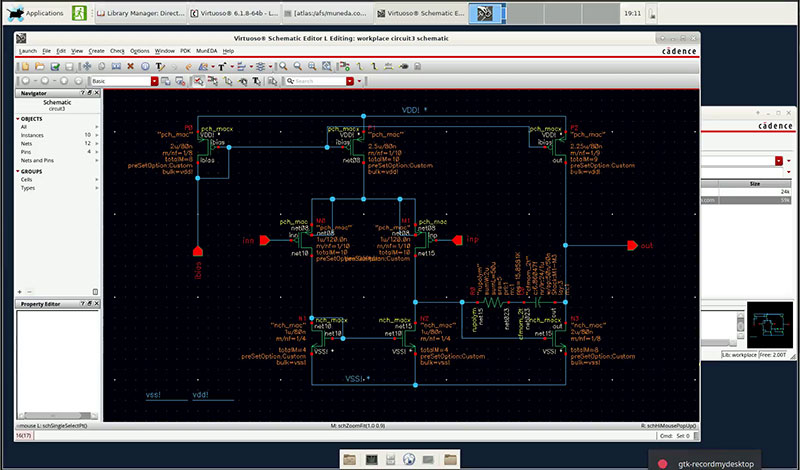800x470 pixels.
Task: Click the Zoom to Fit icon
Action: pos(312,66)
